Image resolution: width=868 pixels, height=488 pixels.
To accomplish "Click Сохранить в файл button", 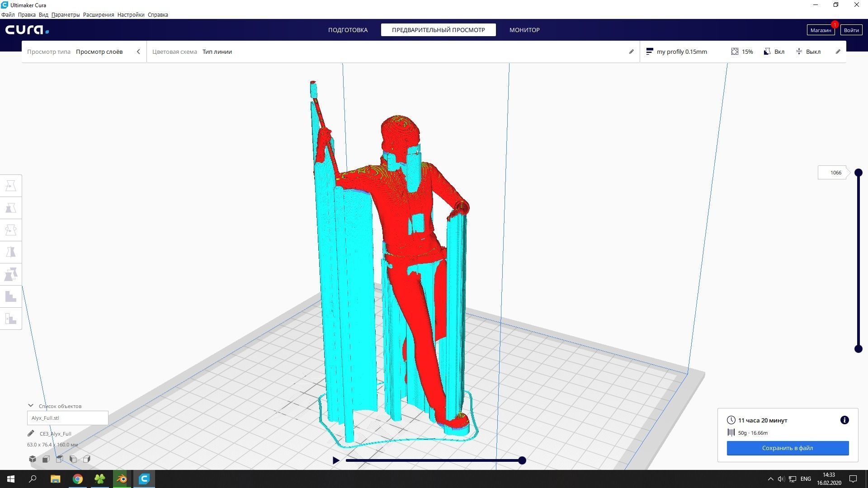I will pos(788,448).
